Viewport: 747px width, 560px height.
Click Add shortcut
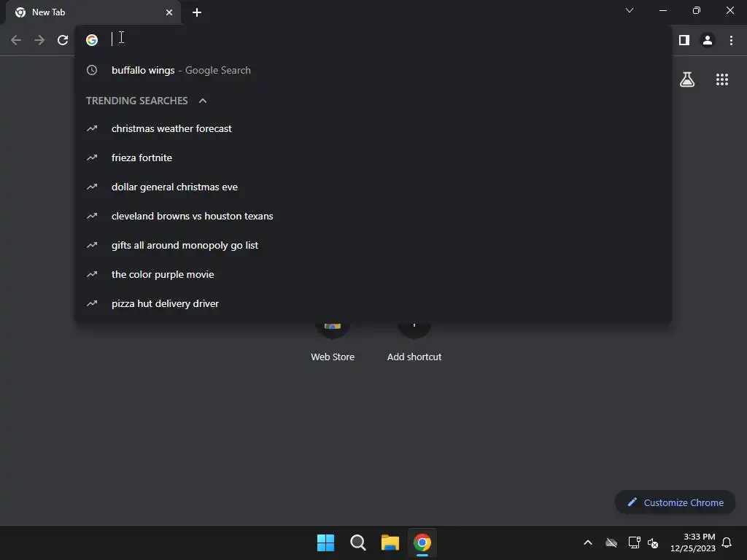point(414,343)
